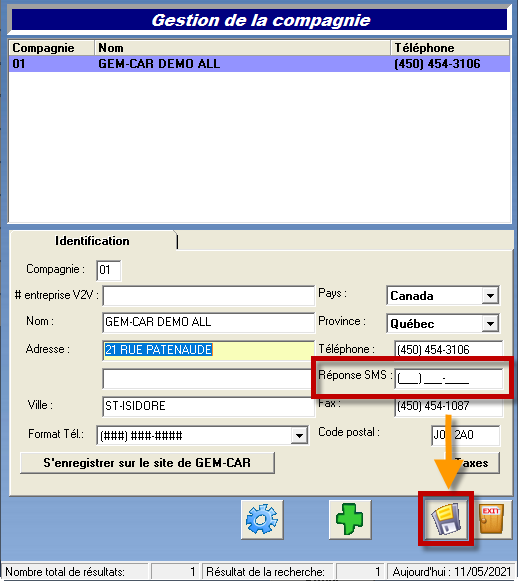Select the GEM-CAR DEMO ALL row
This screenshot has height=581, width=518.
coord(259,64)
